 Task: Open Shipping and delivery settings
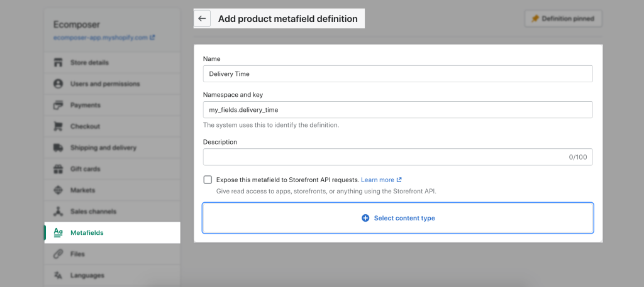coord(112,148)
